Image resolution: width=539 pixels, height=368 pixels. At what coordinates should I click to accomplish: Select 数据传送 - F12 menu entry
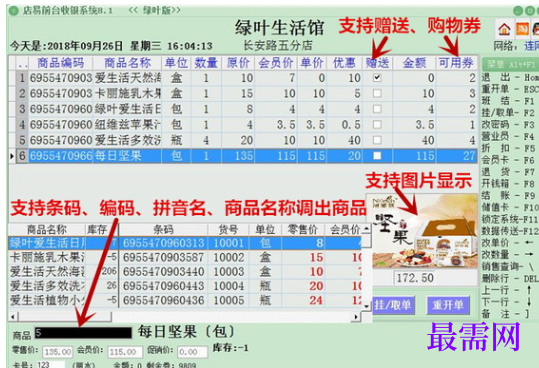510,231
